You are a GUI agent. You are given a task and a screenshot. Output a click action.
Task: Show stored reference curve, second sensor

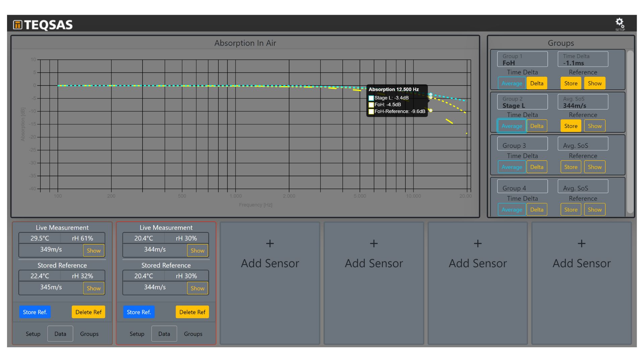197,288
